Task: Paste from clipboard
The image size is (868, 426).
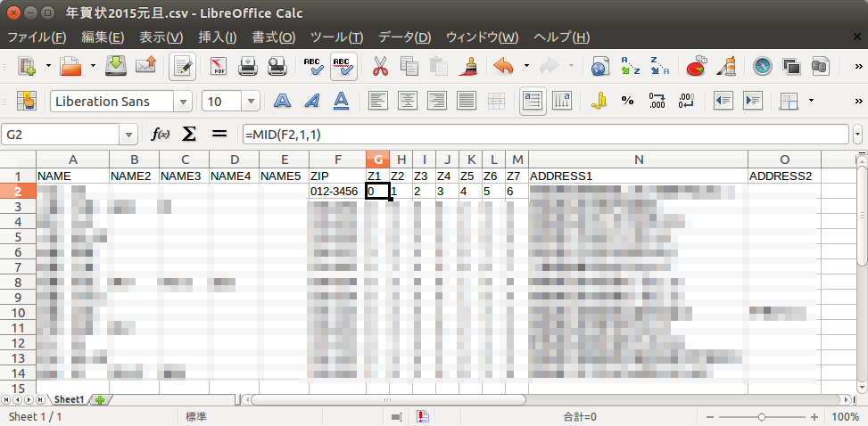Action: click(438, 67)
